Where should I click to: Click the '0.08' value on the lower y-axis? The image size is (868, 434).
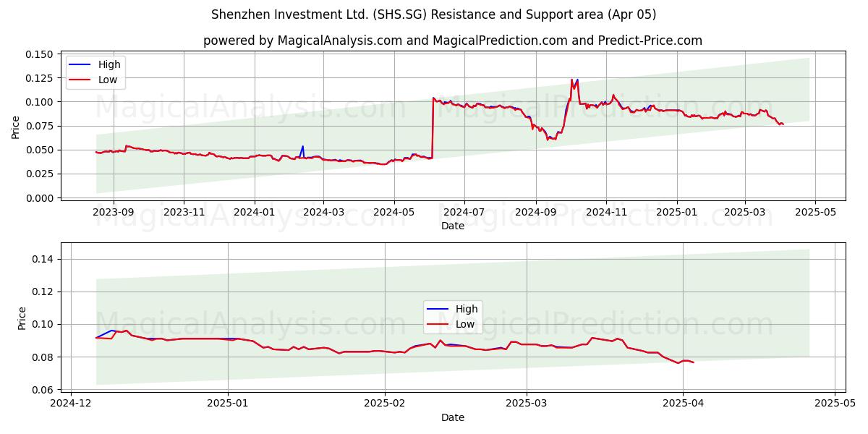(43, 357)
